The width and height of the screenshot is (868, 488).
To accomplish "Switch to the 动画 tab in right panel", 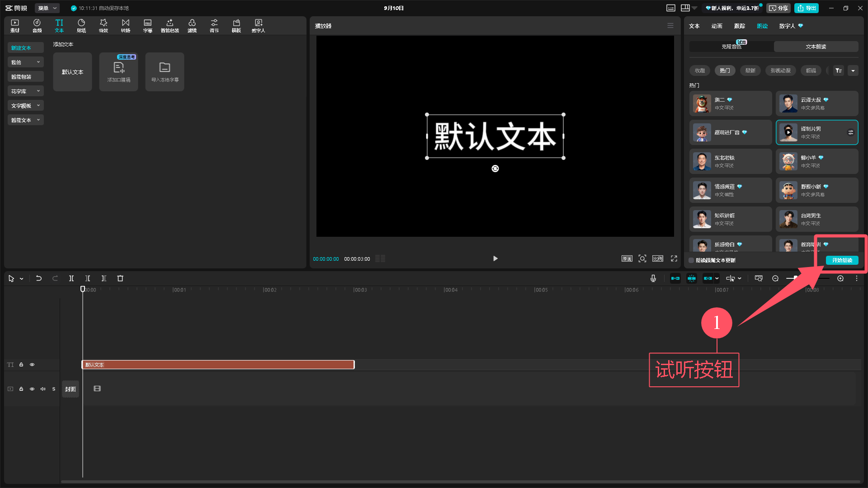I will 717,26.
